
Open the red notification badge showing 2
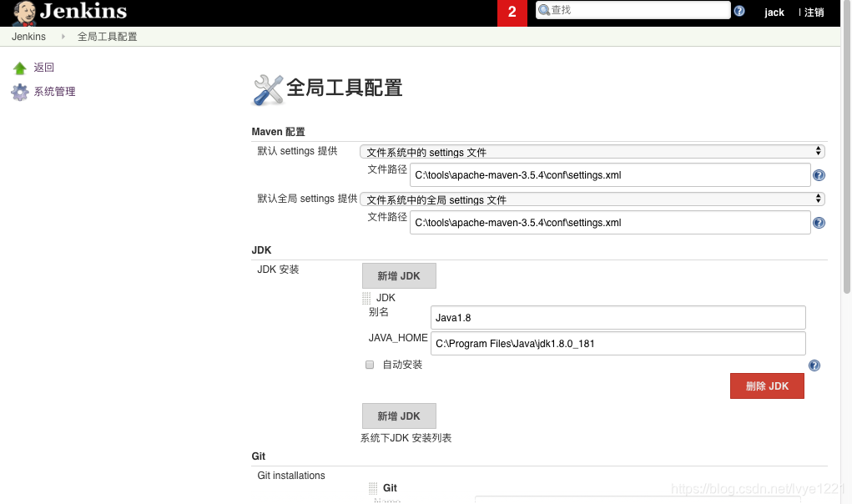click(x=512, y=13)
